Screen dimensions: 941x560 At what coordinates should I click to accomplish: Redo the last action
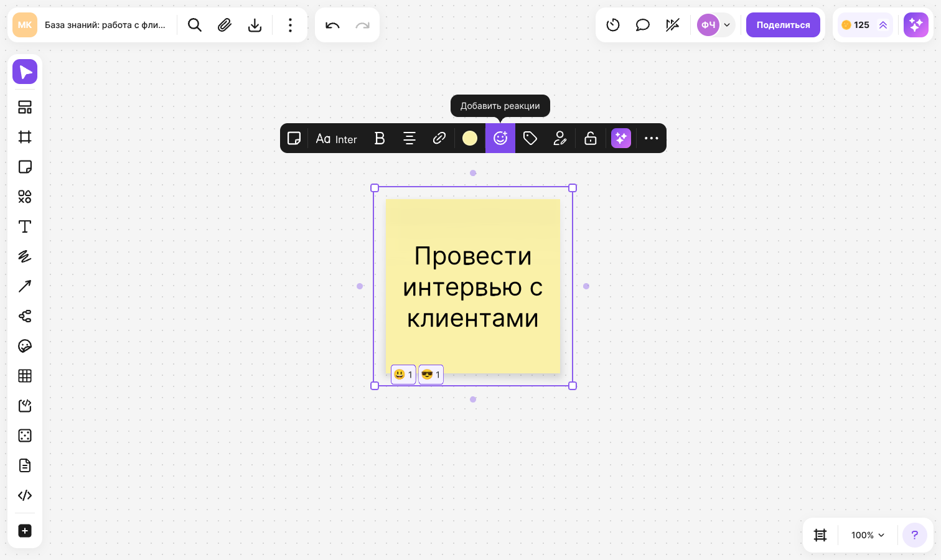(362, 25)
